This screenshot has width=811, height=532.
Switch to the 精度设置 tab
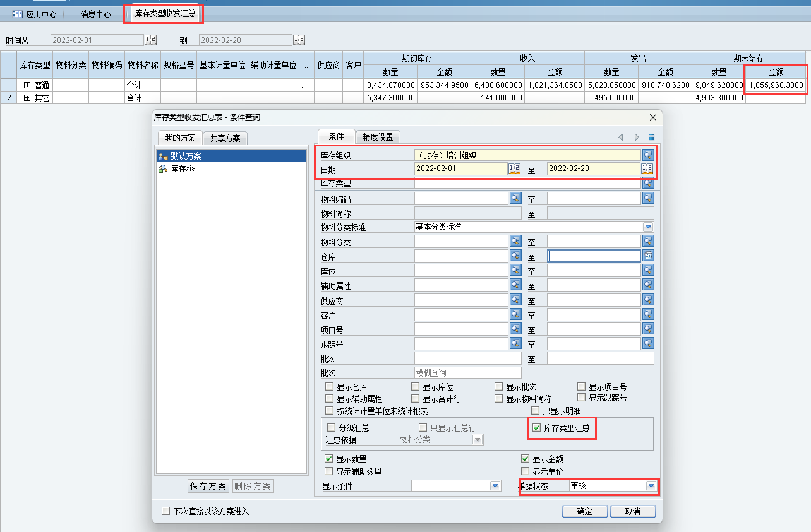pos(378,137)
